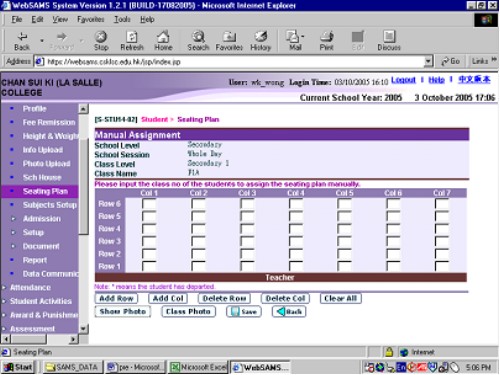Open the Tools menu
Screen dimensions: 500x375
click(x=122, y=19)
